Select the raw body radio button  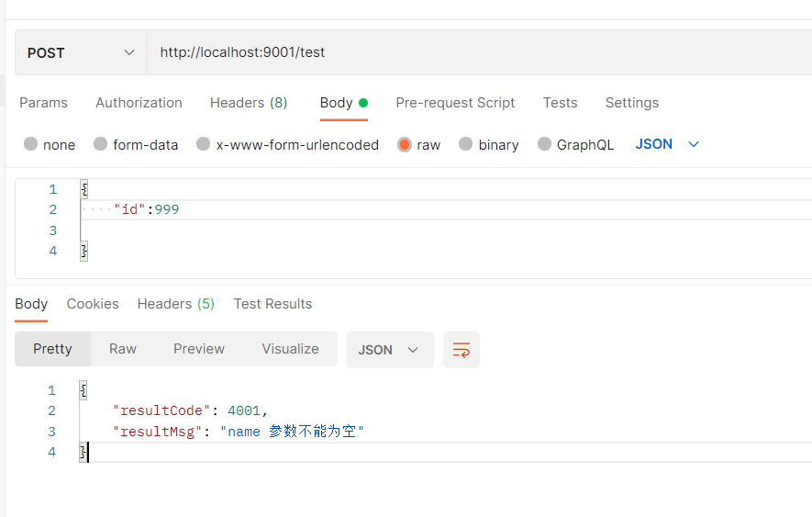[405, 144]
